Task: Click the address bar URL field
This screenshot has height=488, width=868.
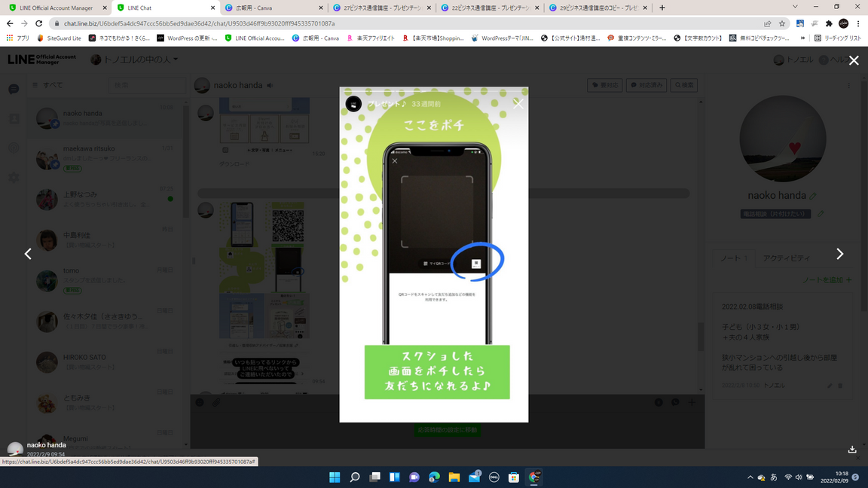Action: 377,23
